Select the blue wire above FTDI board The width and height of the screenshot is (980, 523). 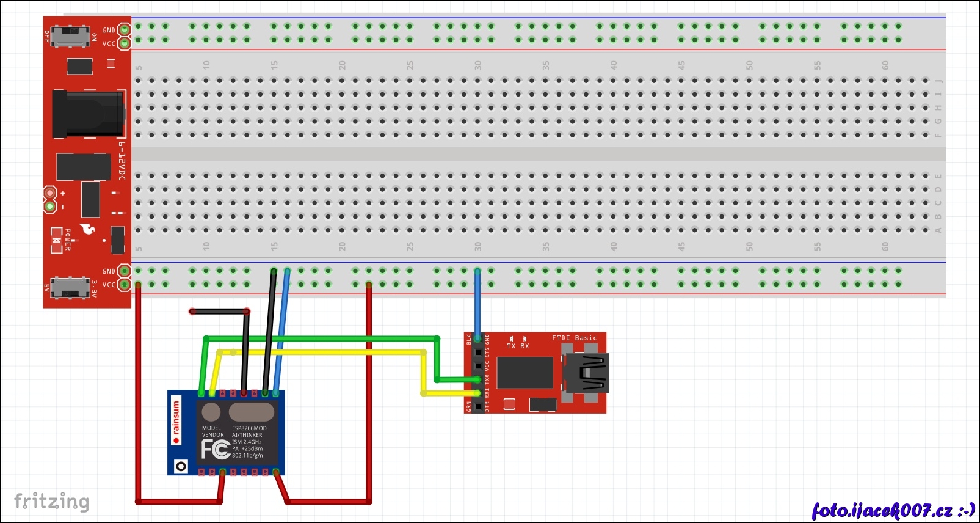(477, 302)
